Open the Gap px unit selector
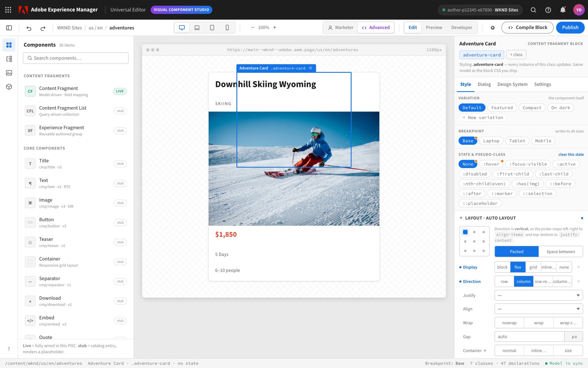Image resolution: width=588 pixels, height=368 pixels. (x=574, y=337)
